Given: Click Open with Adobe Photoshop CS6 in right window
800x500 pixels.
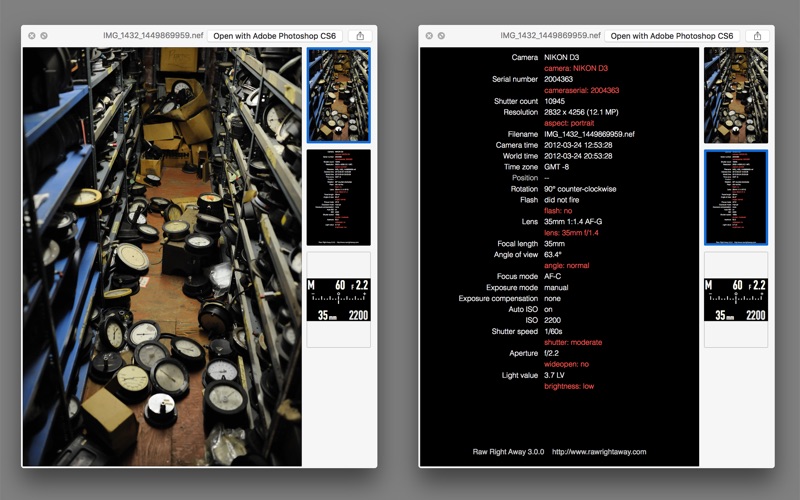Looking at the screenshot, I should click(x=672, y=36).
